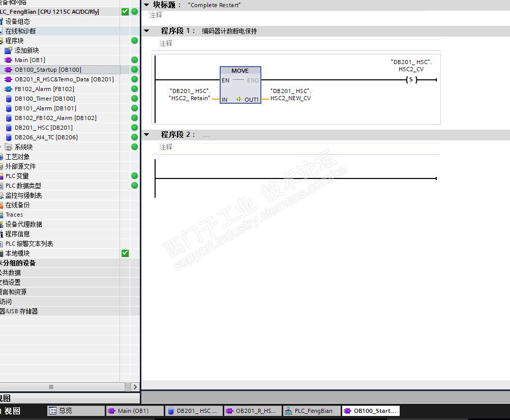
Task: Click network 1 title 编码器计数断电保持
Action: click(x=229, y=31)
